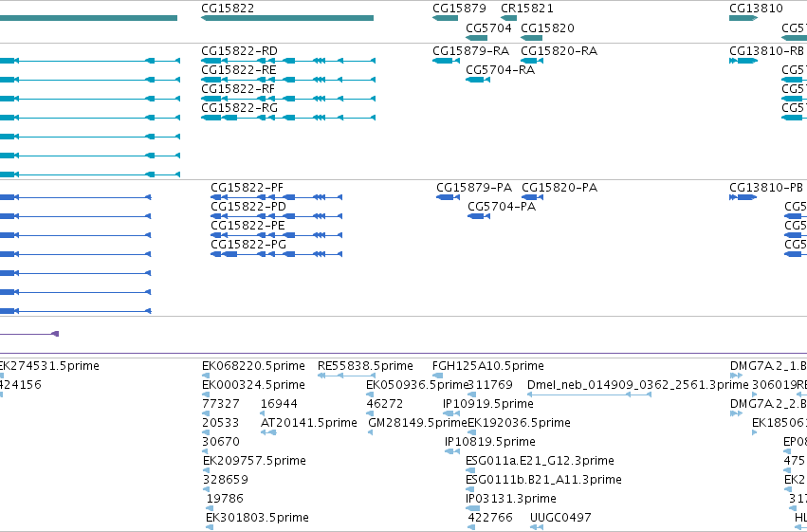Image resolution: width=807 pixels, height=532 pixels.
Task: Click feature 20533
Action: coord(206,432)
